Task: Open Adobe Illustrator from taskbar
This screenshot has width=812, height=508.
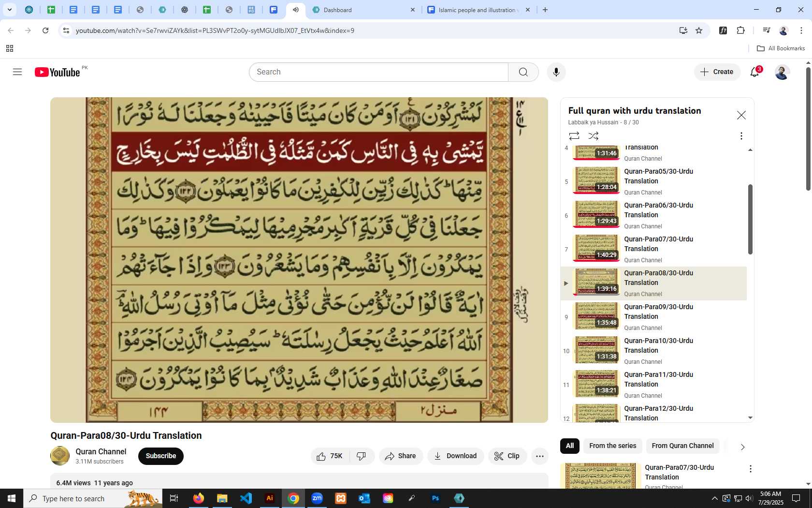Action: tap(270, 498)
